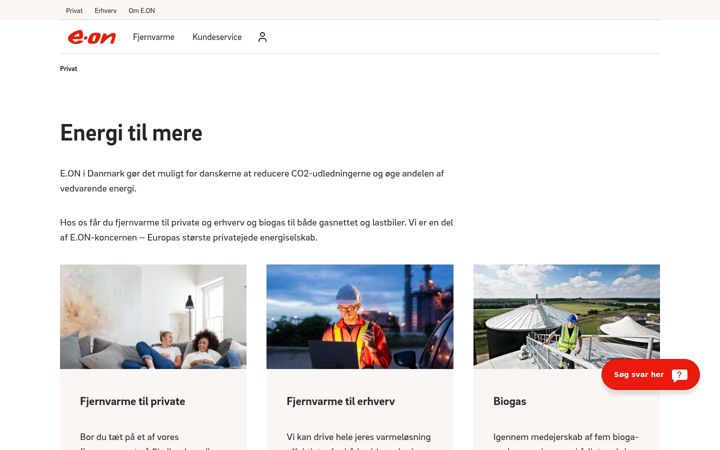Click the couch photo for private customers
This screenshot has height=450, width=720.
(153, 316)
